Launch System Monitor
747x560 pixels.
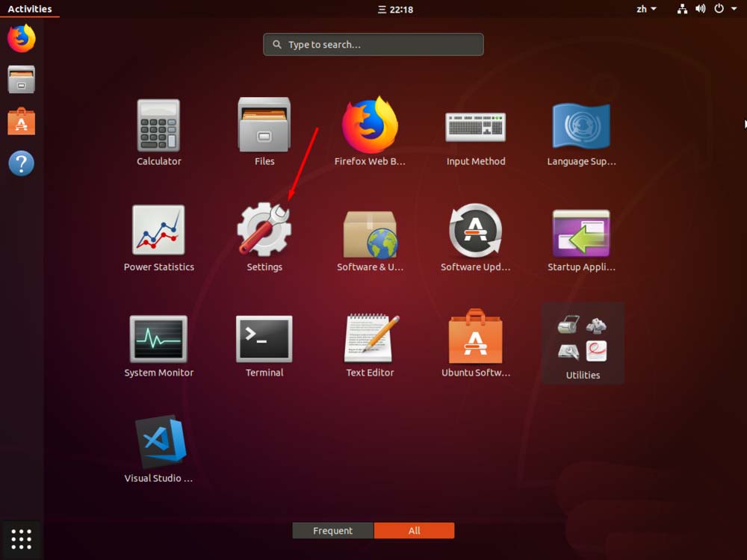(158, 337)
